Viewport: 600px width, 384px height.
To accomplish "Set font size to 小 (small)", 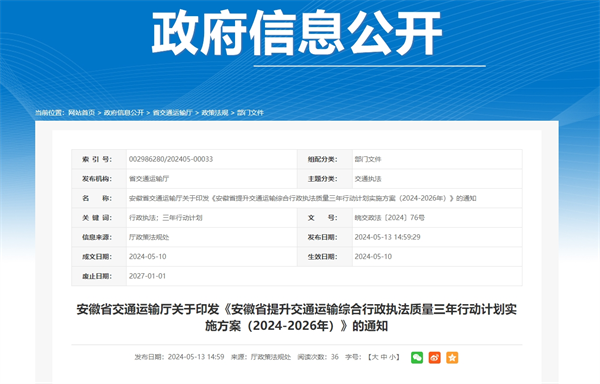I will click(x=393, y=357).
